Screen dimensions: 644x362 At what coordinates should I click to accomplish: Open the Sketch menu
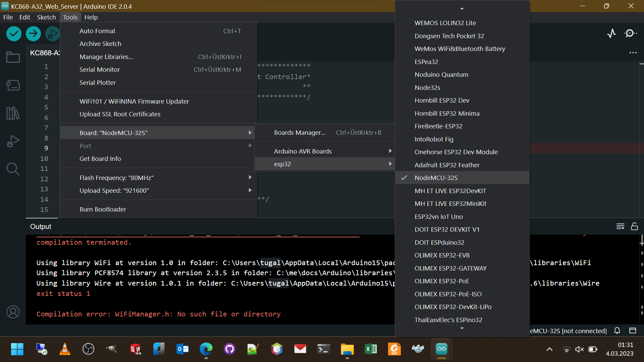[46, 17]
